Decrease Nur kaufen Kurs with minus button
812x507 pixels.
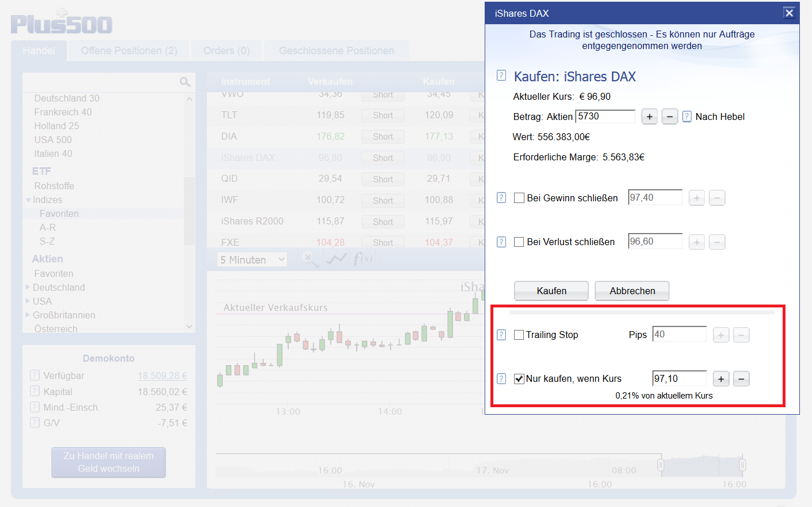741,379
